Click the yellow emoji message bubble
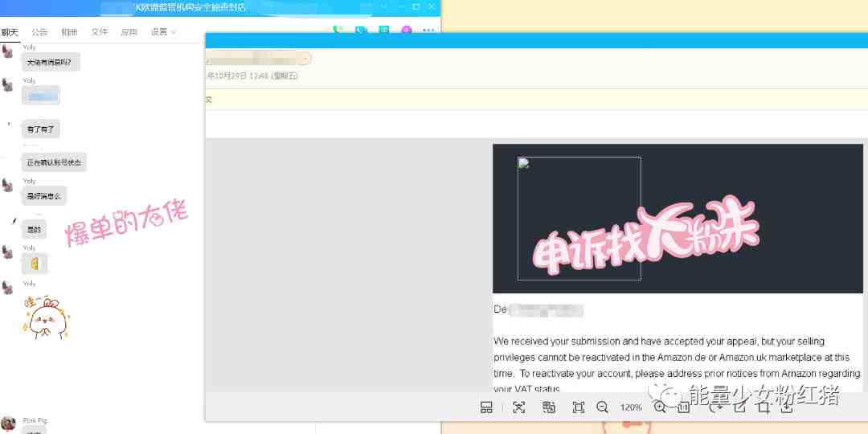The height and width of the screenshot is (434, 868). pyautogui.click(x=35, y=264)
